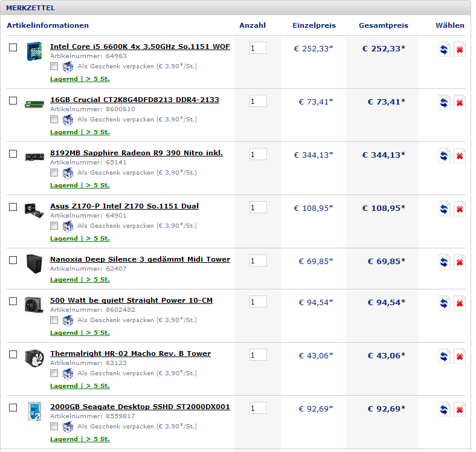Click Asus Z170-P motherboard thumbnail

tap(34, 210)
